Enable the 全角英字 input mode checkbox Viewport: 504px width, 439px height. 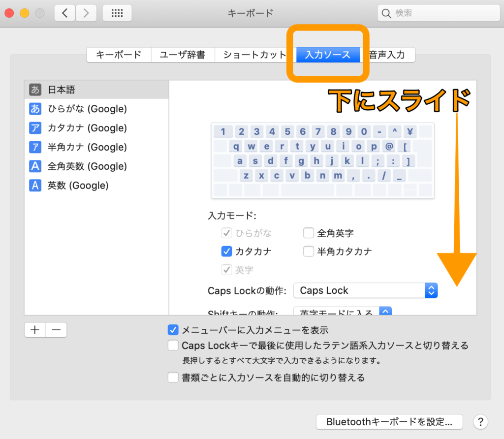click(309, 233)
